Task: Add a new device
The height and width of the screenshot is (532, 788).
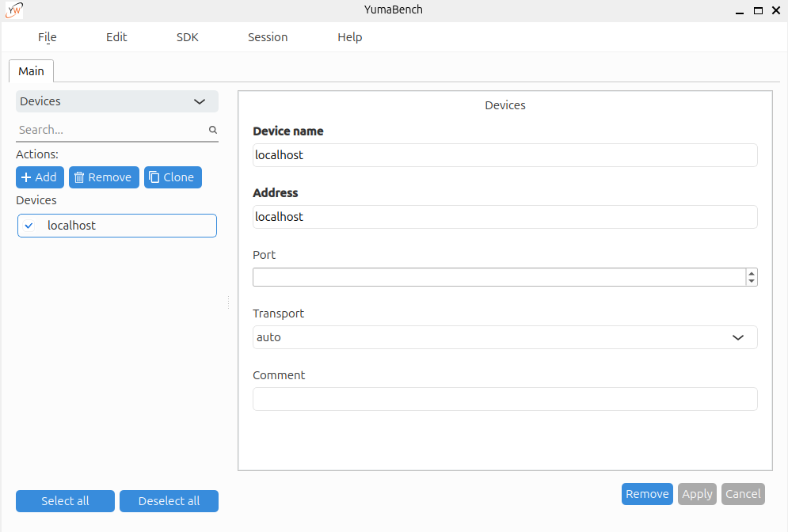Action: pos(40,177)
